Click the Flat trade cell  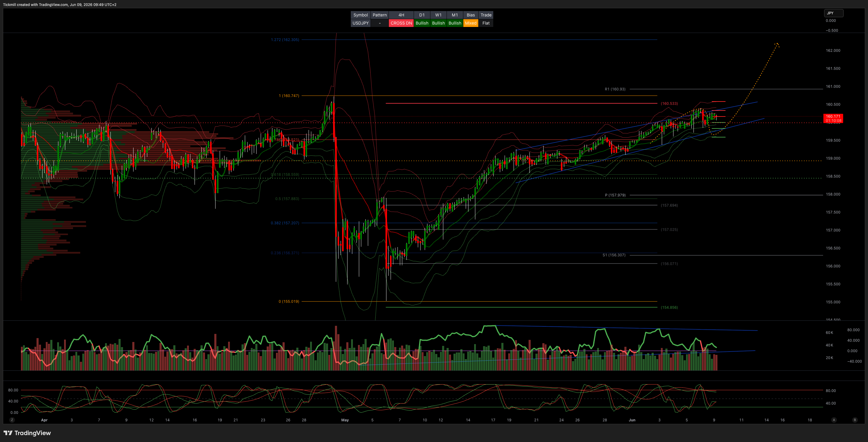tap(486, 23)
